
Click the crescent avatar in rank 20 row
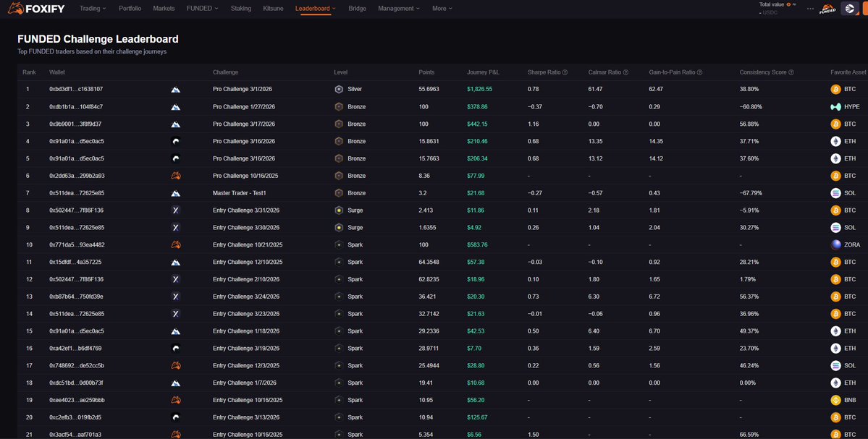point(175,417)
